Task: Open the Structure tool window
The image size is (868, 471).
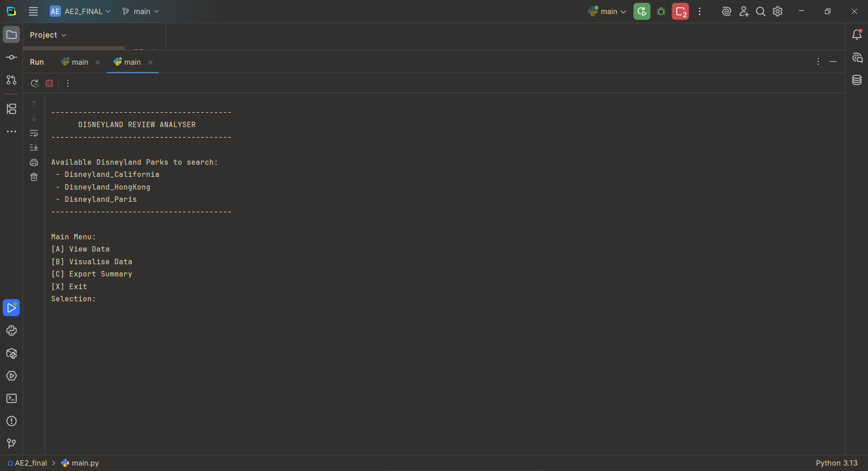Action: tap(11, 109)
